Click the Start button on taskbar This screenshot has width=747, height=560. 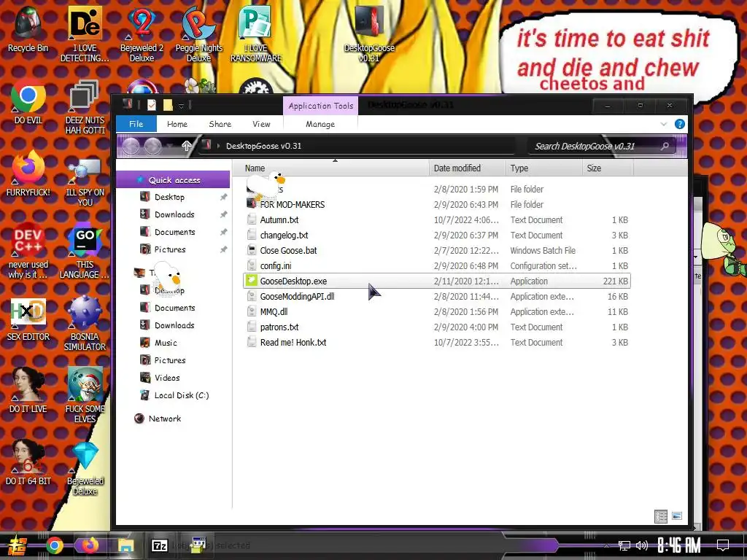coord(18,545)
